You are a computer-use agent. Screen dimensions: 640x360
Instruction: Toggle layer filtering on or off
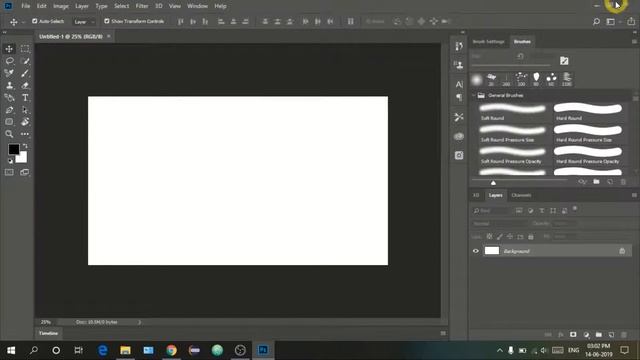(x=575, y=209)
